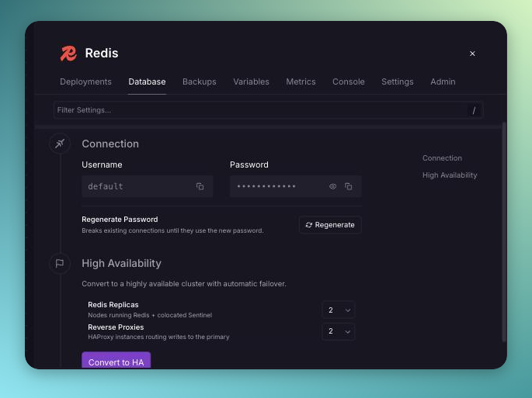
Task: Click the Connection section heading
Action: pos(110,144)
